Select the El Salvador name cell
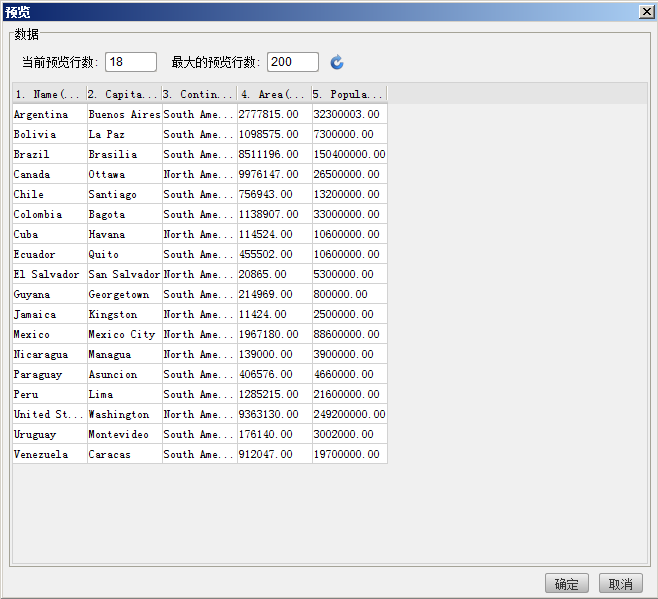Screen dimensions: 658x599 point(50,274)
